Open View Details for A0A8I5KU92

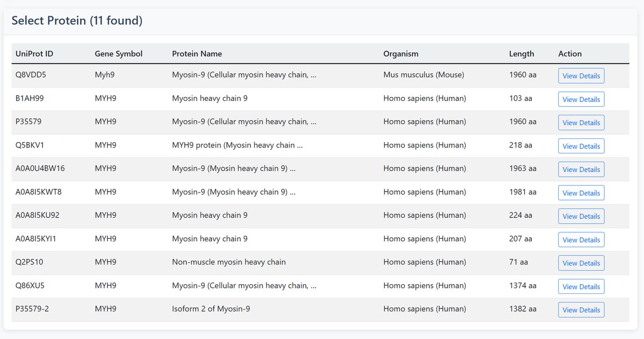click(581, 216)
